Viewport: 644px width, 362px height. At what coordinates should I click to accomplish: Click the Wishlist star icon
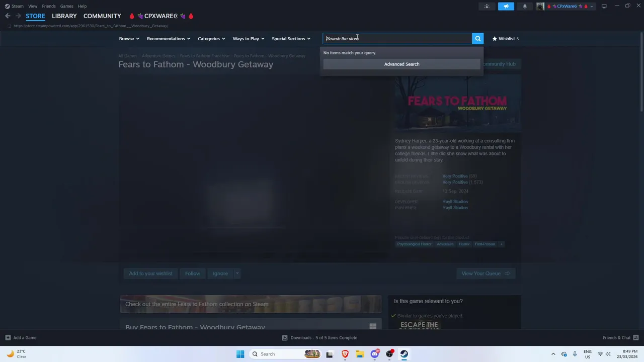(x=495, y=39)
